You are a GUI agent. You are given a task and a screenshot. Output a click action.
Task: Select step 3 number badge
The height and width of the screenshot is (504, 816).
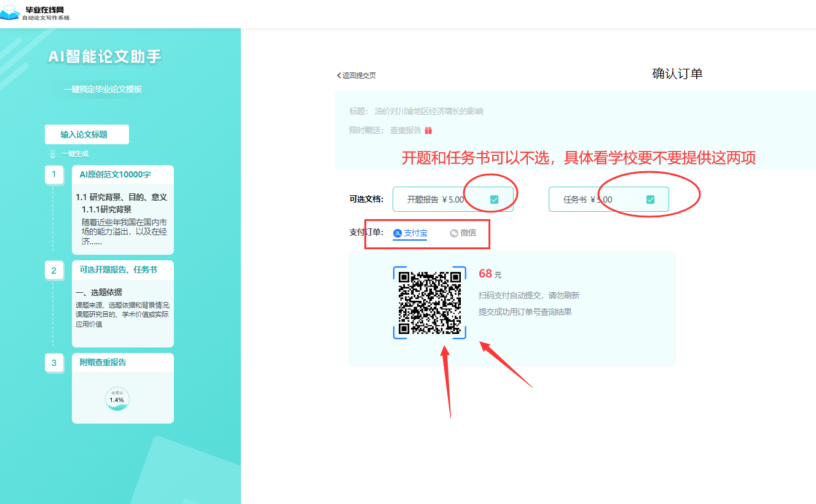pos(53,363)
